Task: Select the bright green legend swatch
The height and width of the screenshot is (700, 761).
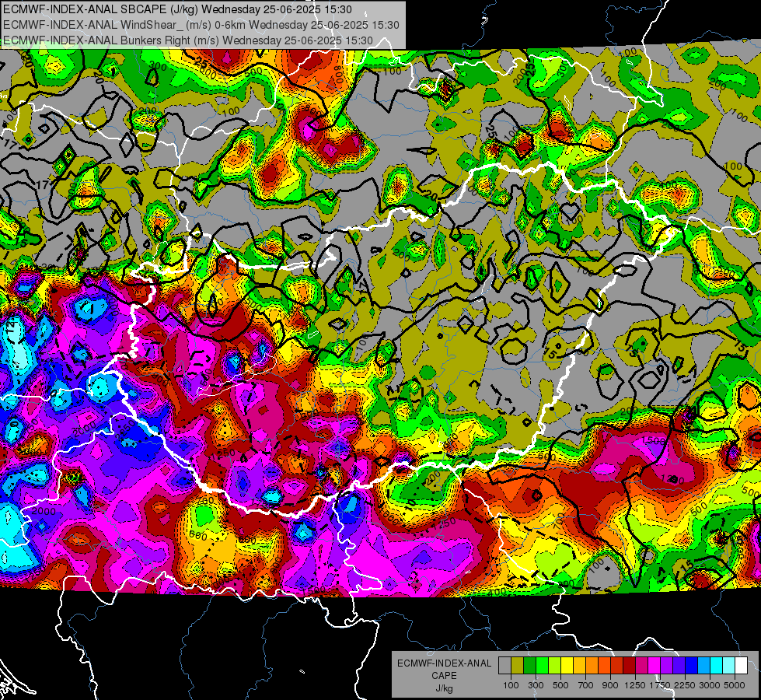Action: pos(542,665)
